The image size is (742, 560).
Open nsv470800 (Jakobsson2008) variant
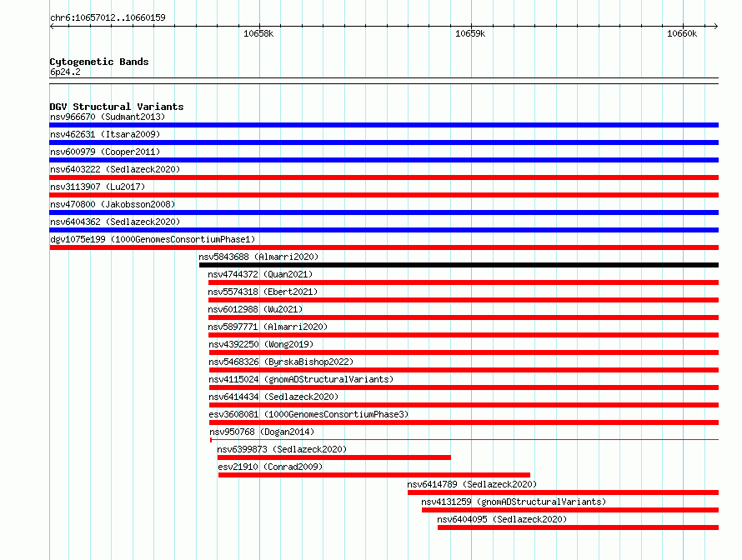[x=113, y=204]
